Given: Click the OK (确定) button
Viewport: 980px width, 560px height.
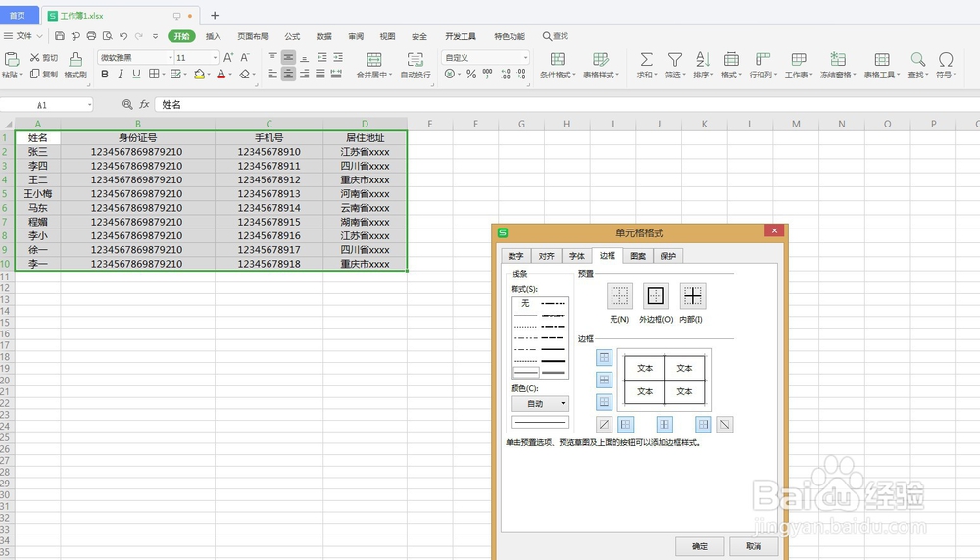Looking at the screenshot, I should (x=700, y=546).
